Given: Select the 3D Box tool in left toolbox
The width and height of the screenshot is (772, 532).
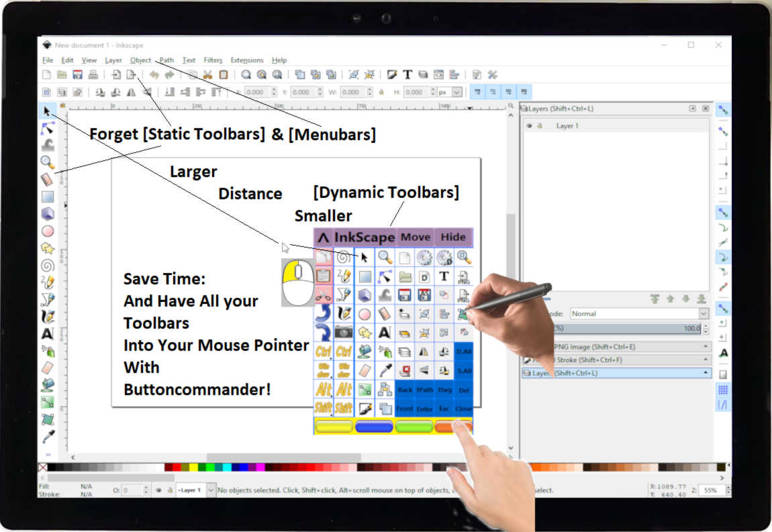Looking at the screenshot, I should (47, 213).
